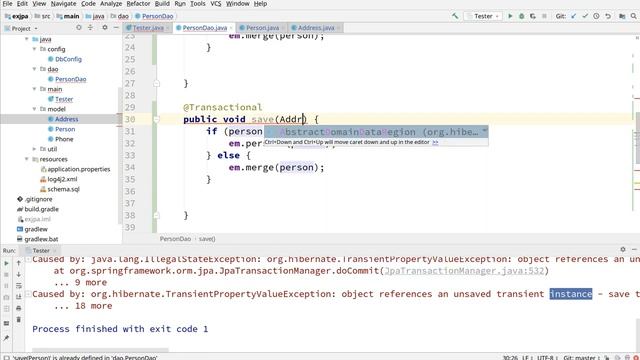Open the Refactor menu
640x360 pixels.
tap(138, 4)
